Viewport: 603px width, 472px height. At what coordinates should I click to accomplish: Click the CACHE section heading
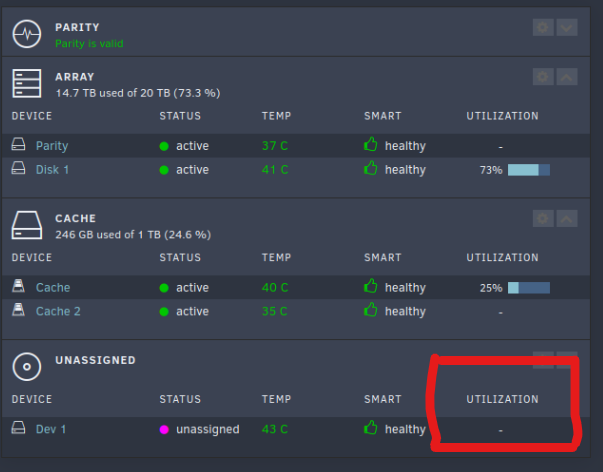(x=75, y=218)
